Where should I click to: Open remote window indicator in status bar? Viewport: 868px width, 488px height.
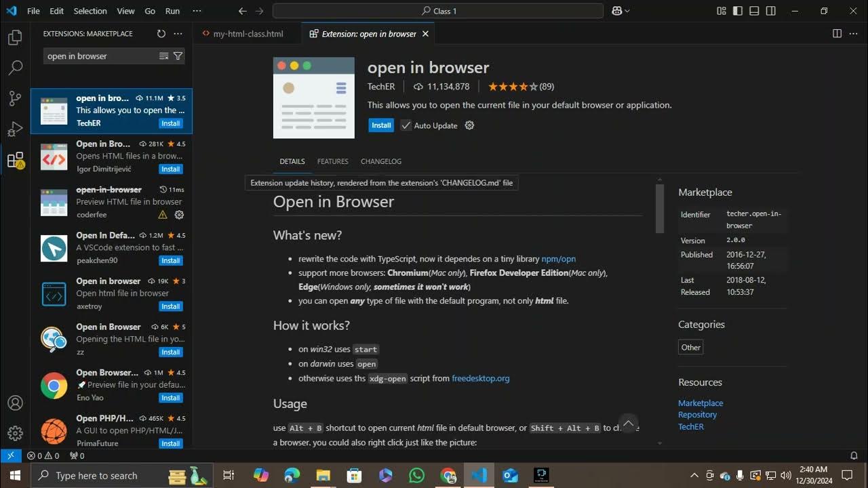[x=10, y=455]
